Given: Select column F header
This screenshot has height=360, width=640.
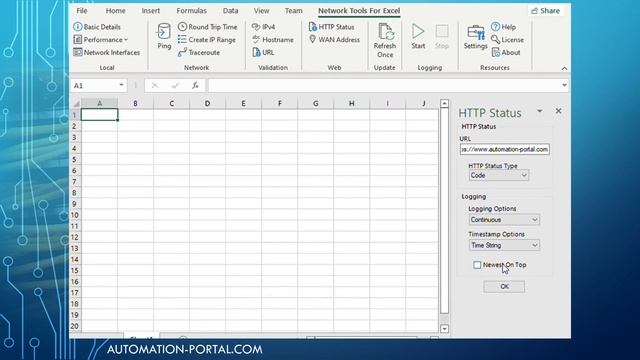Looking at the screenshot, I should tap(280, 104).
